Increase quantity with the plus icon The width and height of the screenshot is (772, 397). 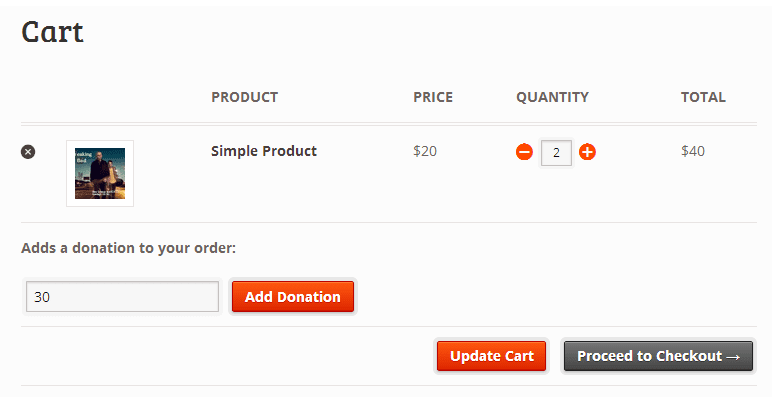tap(587, 152)
